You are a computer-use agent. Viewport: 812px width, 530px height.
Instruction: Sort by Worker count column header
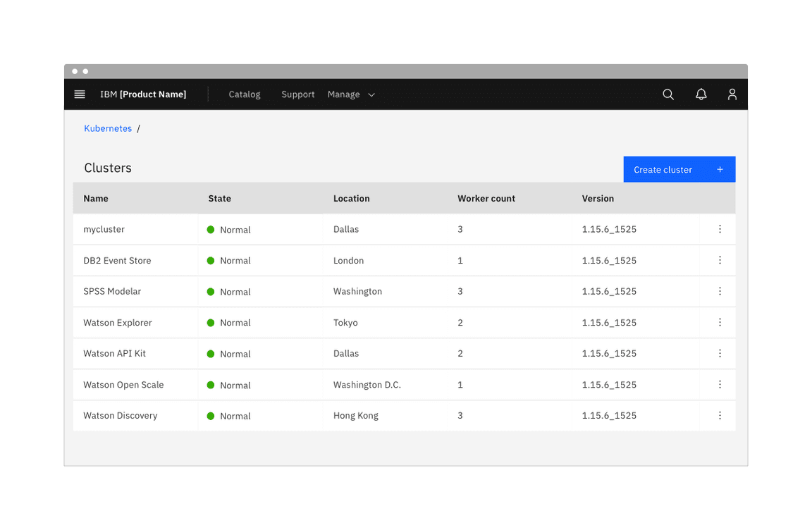tap(486, 199)
